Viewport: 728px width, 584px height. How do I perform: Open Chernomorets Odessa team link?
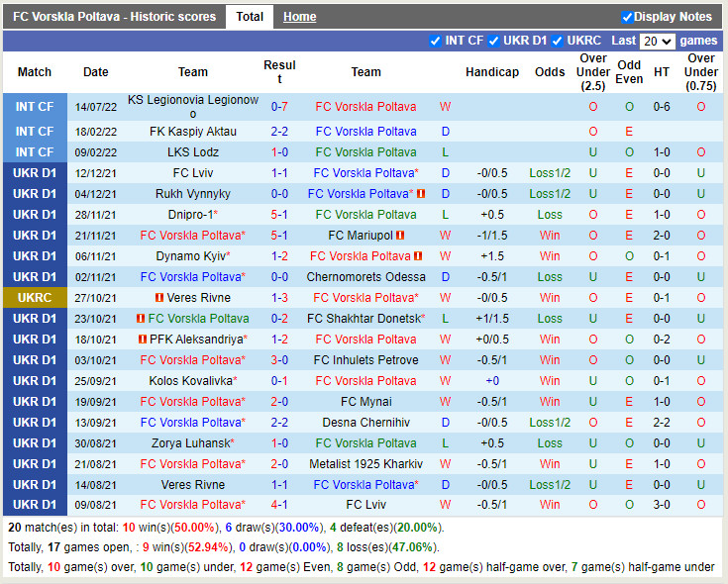tap(365, 277)
